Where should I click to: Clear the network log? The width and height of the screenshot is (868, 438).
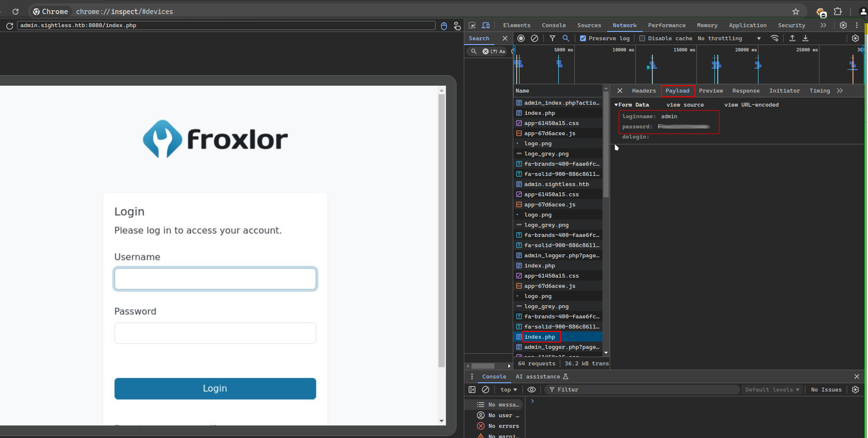coord(535,38)
